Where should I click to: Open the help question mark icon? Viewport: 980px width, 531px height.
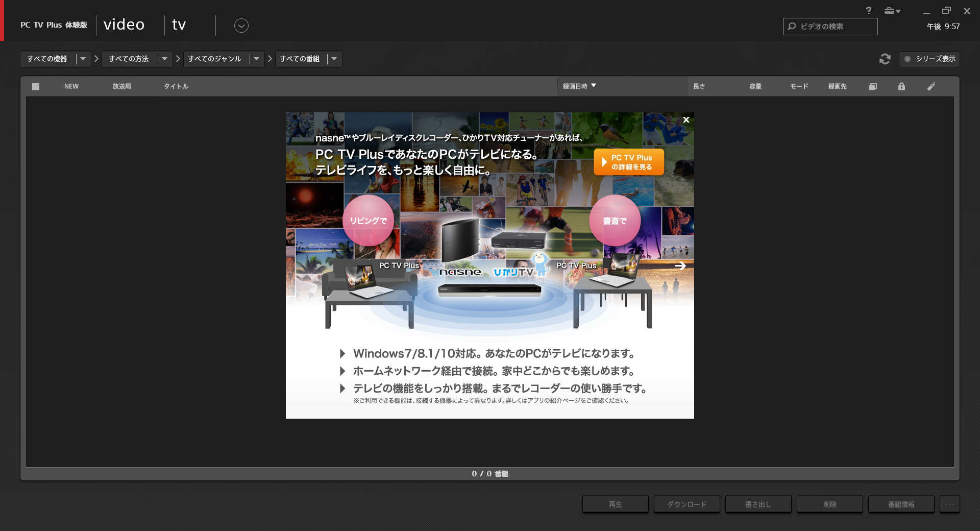click(x=868, y=11)
